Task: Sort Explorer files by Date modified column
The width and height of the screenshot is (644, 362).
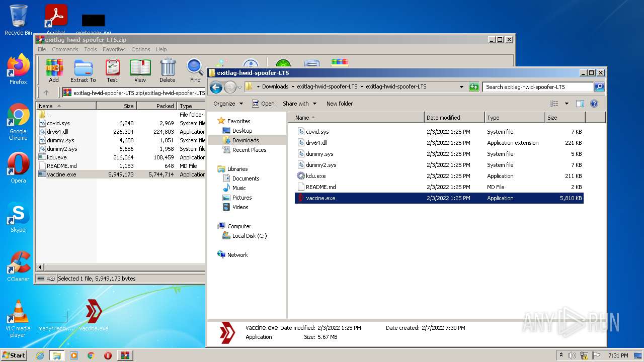Action: [x=454, y=118]
